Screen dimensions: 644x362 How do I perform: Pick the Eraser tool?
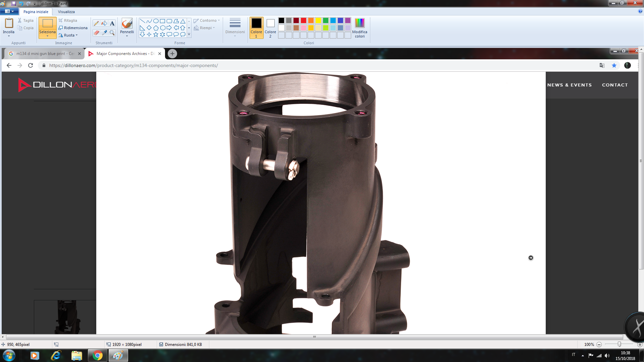(x=96, y=33)
